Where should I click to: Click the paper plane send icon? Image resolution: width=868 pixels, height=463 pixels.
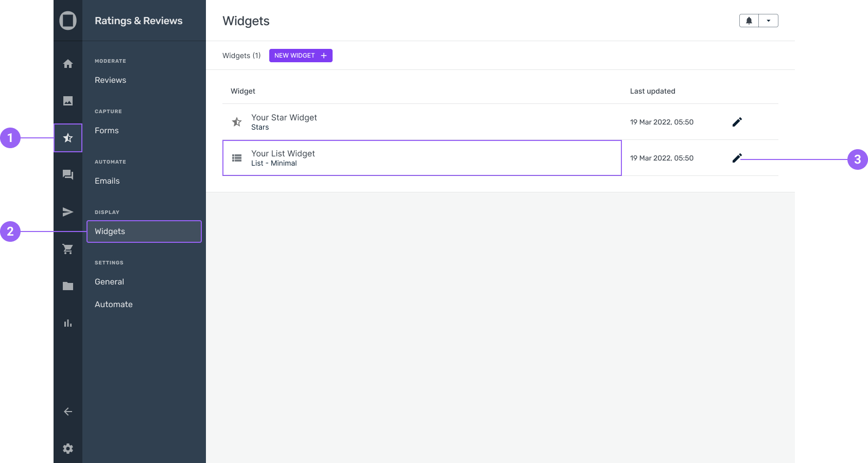(x=68, y=212)
